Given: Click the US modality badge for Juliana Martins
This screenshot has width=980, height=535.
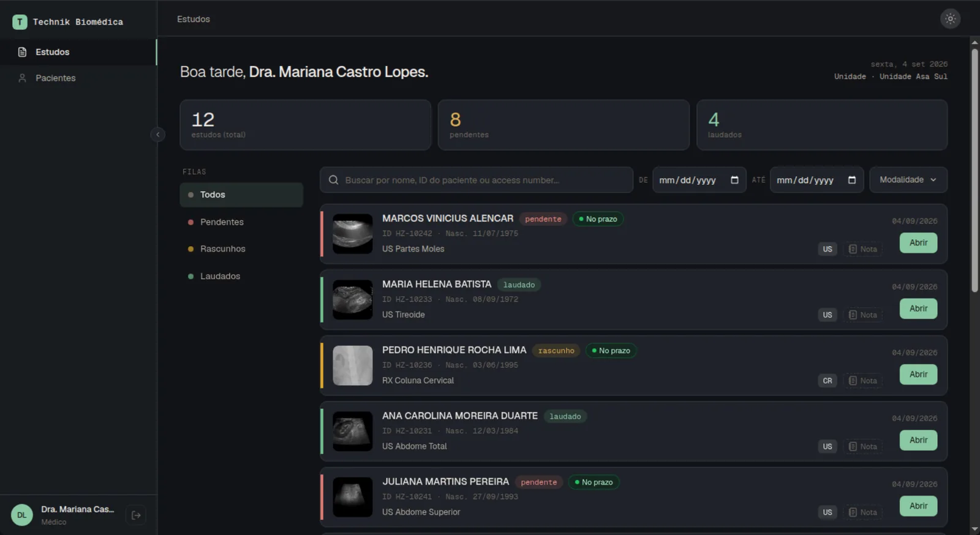Looking at the screenshot, I should click(827, 512).
